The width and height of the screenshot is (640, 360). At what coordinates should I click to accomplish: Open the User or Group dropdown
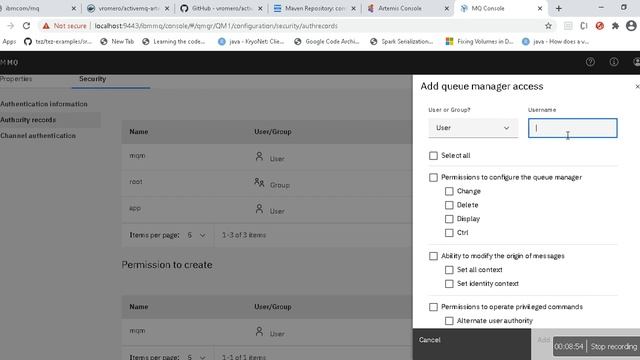click(x=473, y=128)
